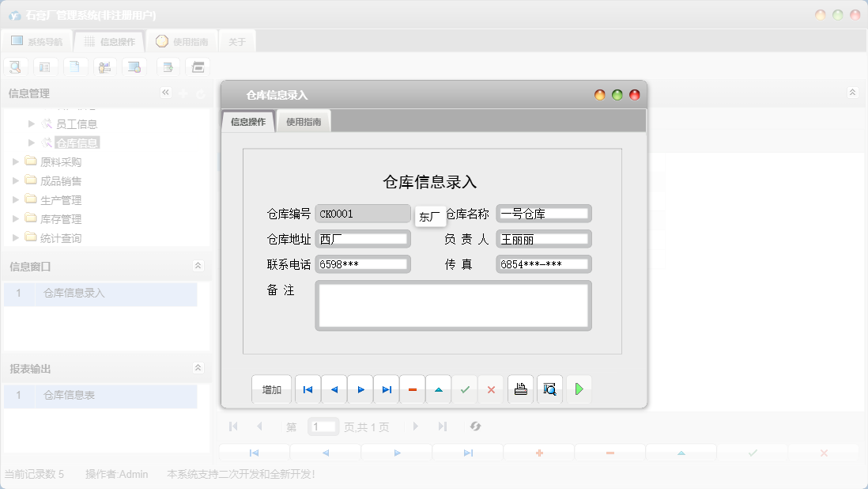
Task: Open print preview in the warehouse dialog
Action: pos(549,389)
